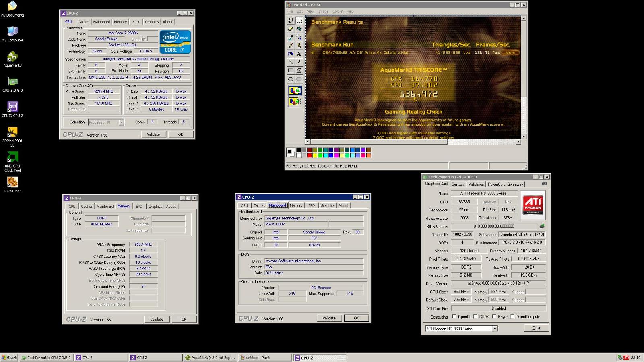Click the BIOS Version field in GPU-Z

coord(493,226)
